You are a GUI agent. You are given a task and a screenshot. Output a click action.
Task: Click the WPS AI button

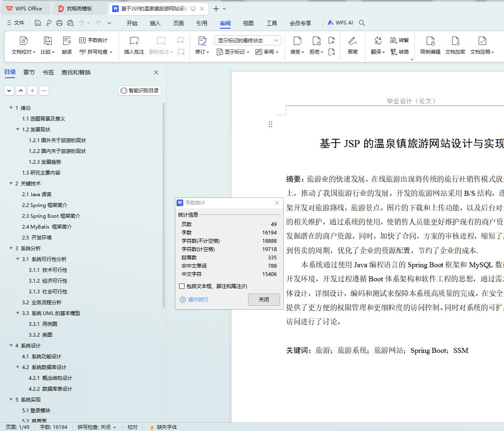pyautogui.click(x=340, y=23)
